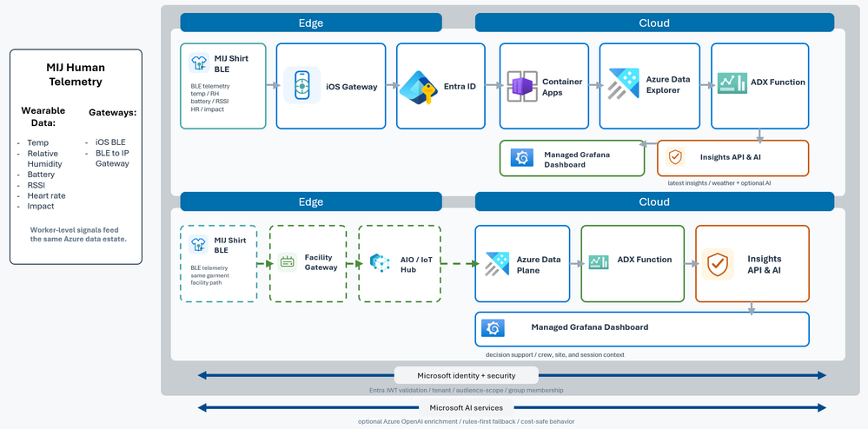
Task: Click 'latest insights / weather + optional AI' caption
Action: coord(719,182)
